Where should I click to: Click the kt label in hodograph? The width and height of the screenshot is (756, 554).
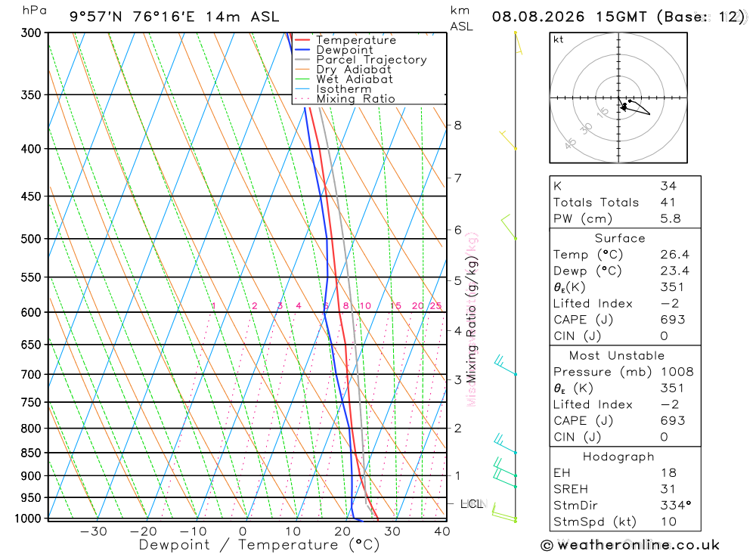pyautogui.click(x=559, y=39)
